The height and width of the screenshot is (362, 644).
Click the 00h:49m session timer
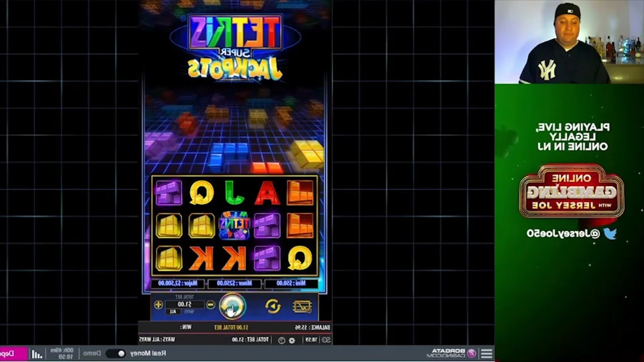(61, 350)
